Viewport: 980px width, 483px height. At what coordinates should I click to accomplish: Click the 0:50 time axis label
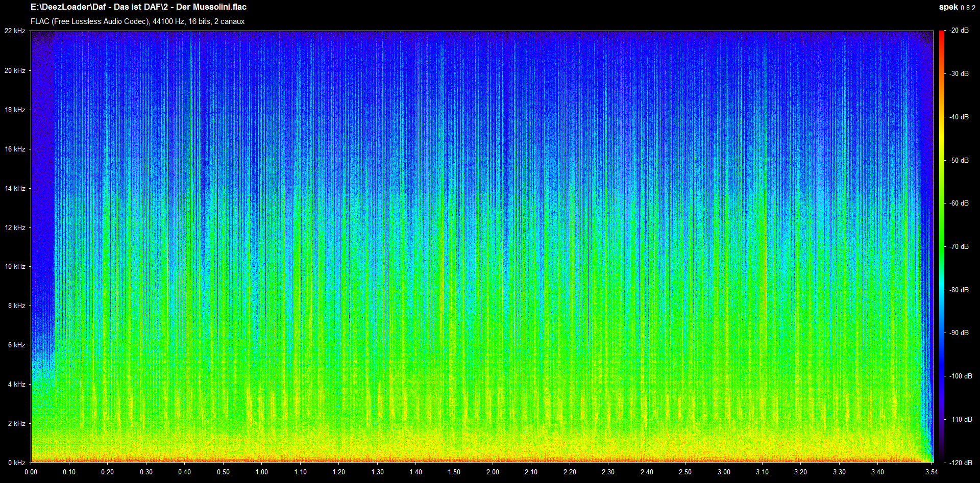pos(223,472)
